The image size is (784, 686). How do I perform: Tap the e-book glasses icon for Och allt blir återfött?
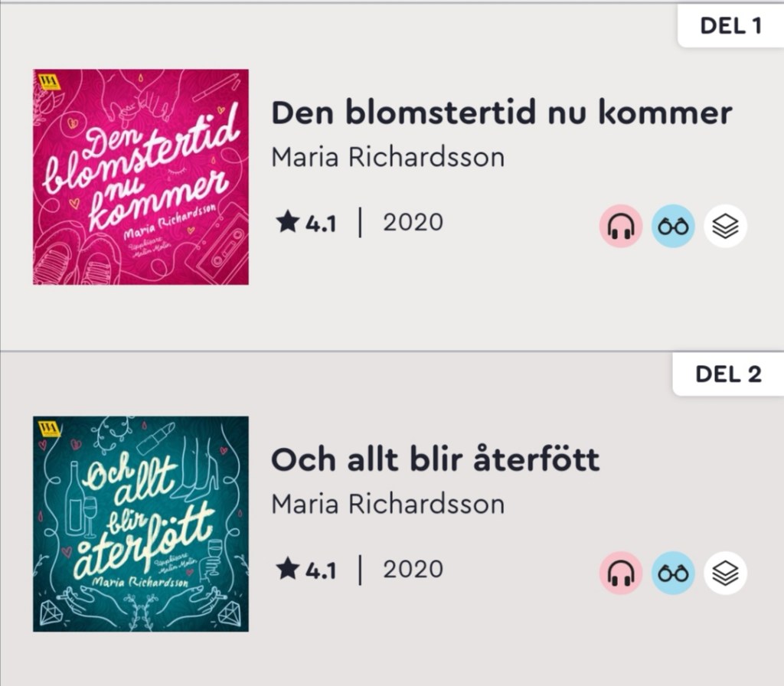pyautogui.click(x=673, y=573)
